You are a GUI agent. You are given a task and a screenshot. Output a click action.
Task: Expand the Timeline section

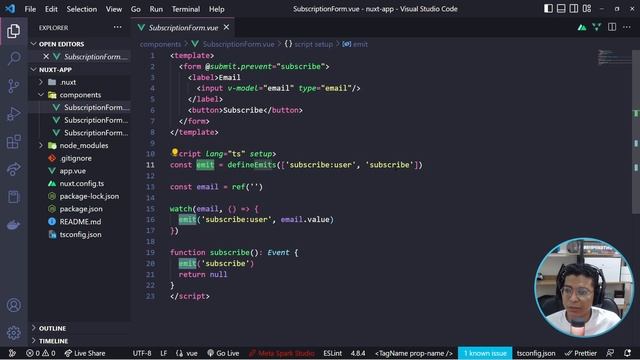[80, 340]
